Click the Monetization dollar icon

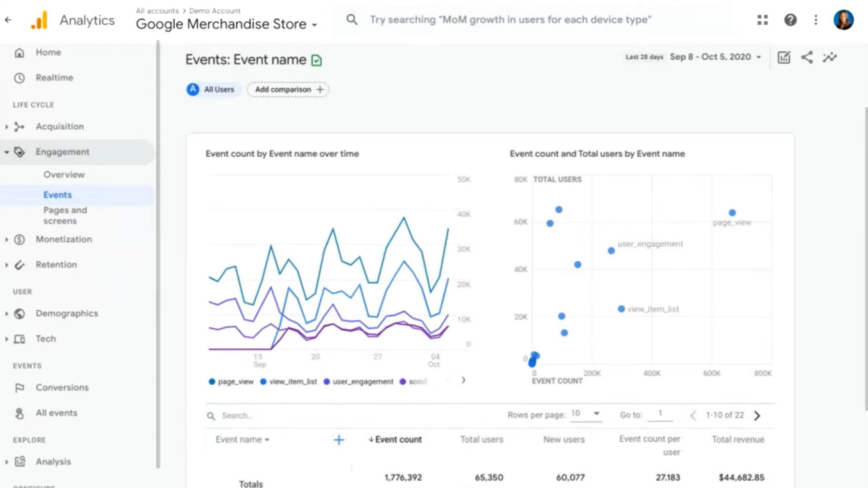pyautogui.click(x=19, y=239)
